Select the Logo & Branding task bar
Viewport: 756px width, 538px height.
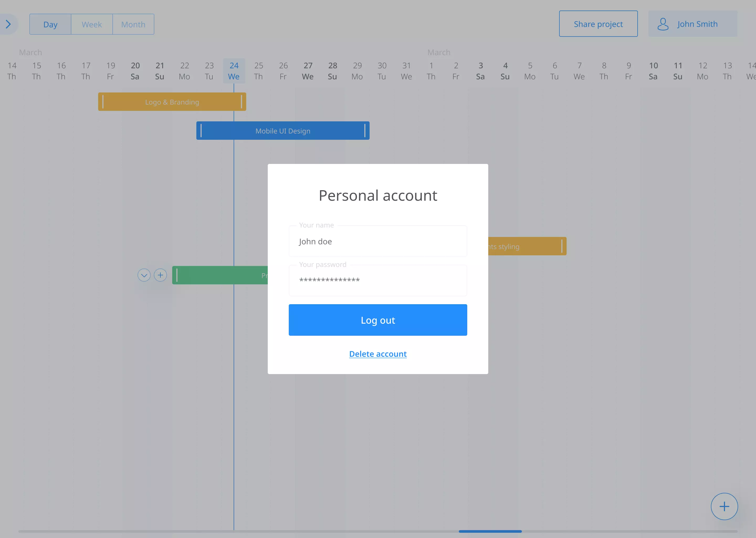172,102
